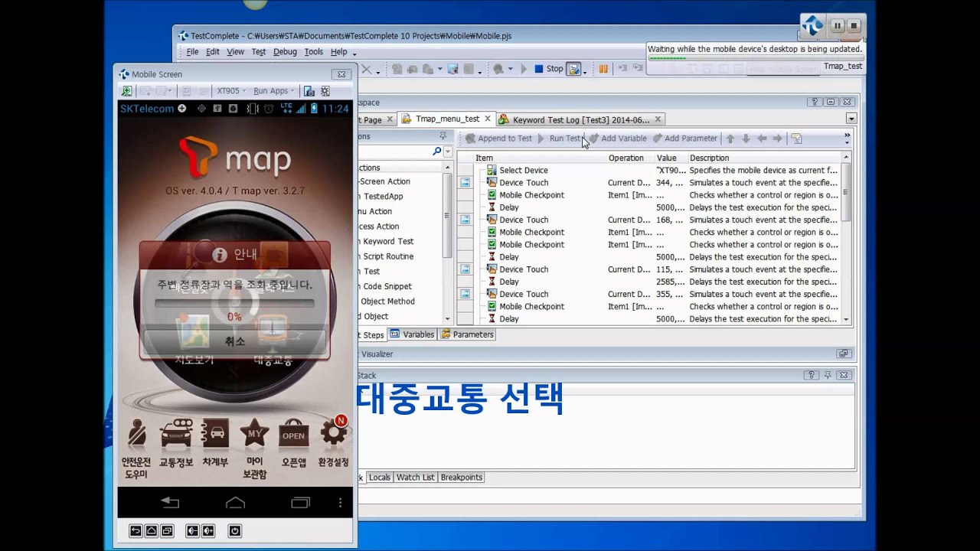
Task: Tap the Android home navigation key
Action: click(x=236, y=503)
